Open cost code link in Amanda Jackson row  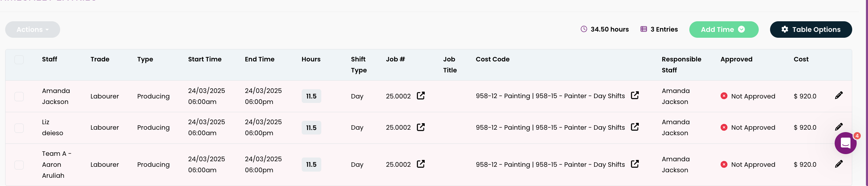[x=635, y=95]
